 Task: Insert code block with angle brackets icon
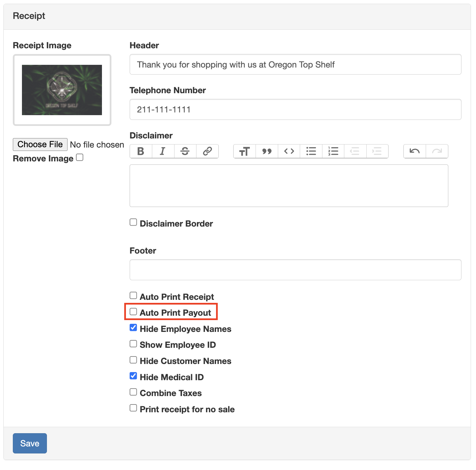[x=289, y=151]
